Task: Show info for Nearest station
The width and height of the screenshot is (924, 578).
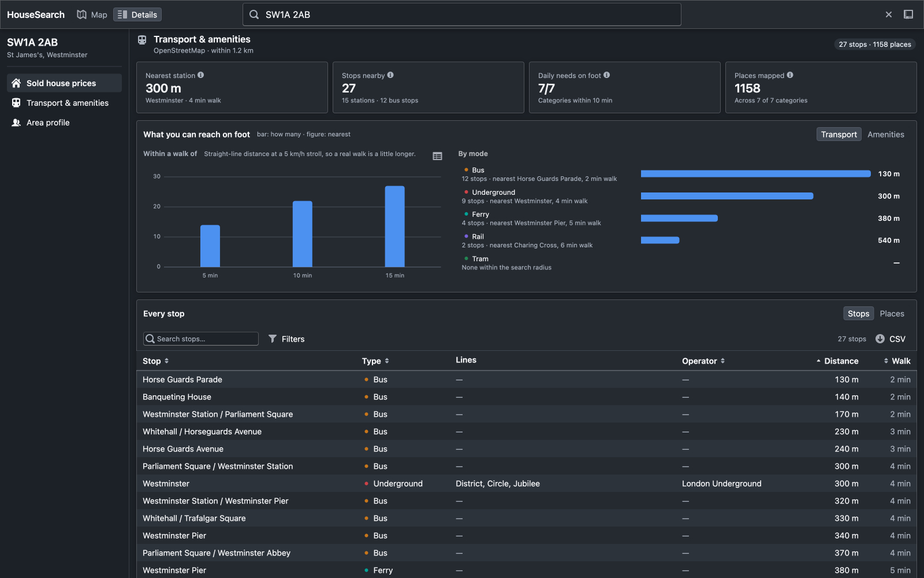Action: (201, 75)
